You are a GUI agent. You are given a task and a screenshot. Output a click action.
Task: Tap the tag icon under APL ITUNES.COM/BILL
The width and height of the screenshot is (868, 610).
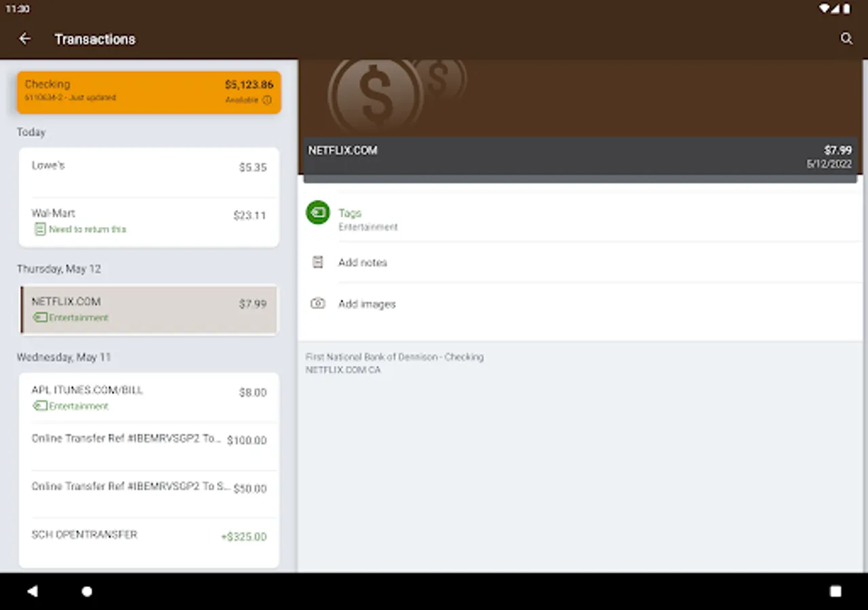(40, 406)
